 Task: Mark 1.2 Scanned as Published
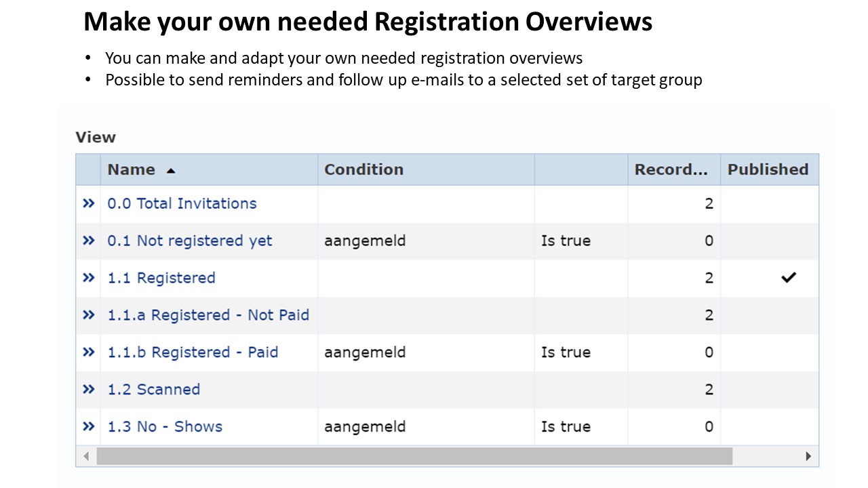tap(770, 389)
